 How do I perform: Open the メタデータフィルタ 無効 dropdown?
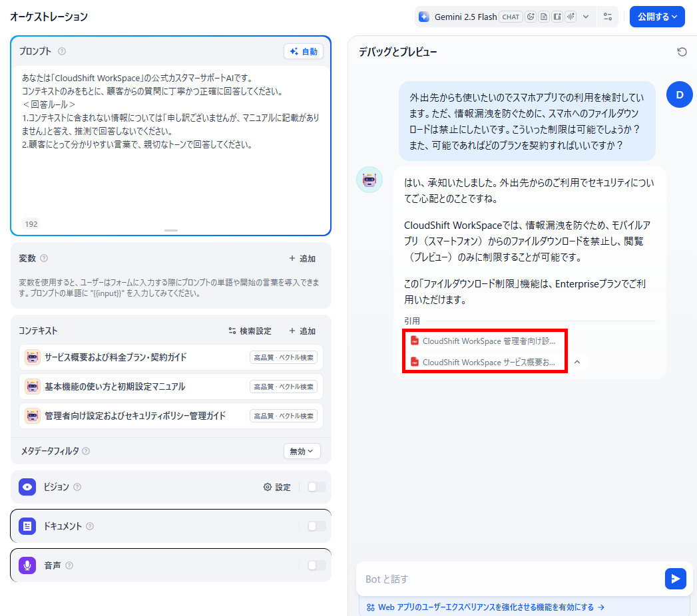[x=302, y=451]
